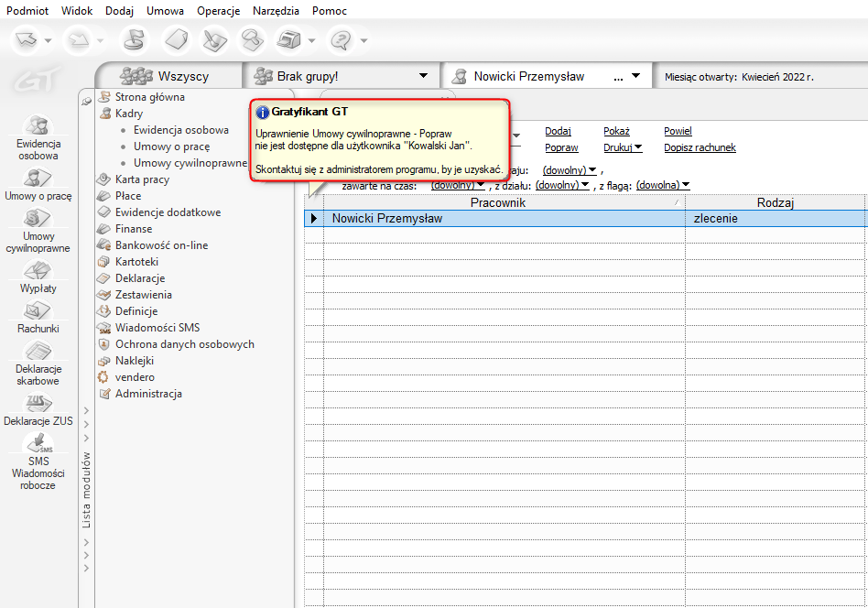Select Administracja in the module tree
The image size is (868, 608).
click(x=148, y=394)
